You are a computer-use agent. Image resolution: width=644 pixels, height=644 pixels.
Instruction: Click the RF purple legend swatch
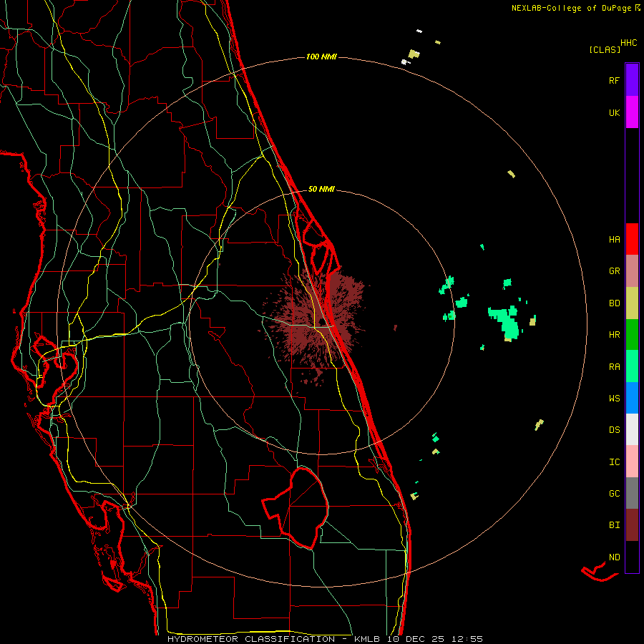click(x=632, y=79)
